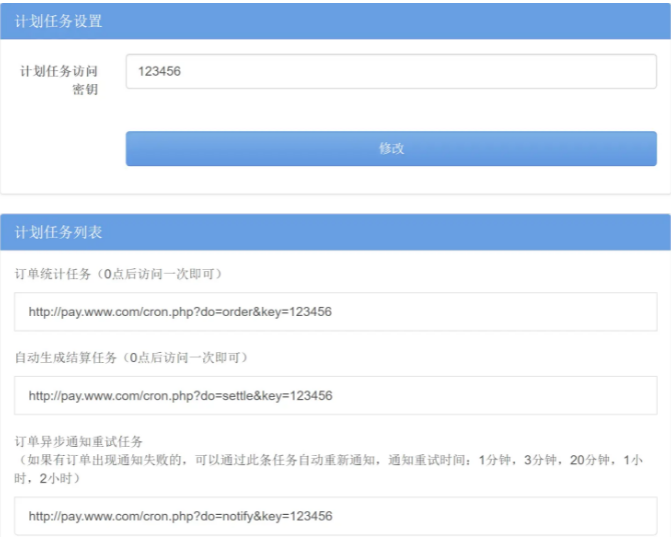Click key=123456 in the notify cron URL
This screenshot has width=671, height=544.
click(x=299, y=517)
